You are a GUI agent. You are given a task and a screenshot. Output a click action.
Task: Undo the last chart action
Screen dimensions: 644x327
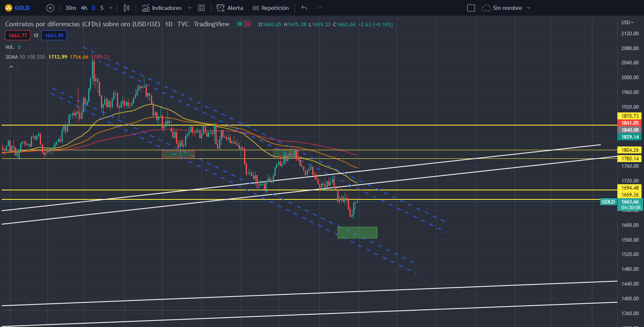click(304, 8)
